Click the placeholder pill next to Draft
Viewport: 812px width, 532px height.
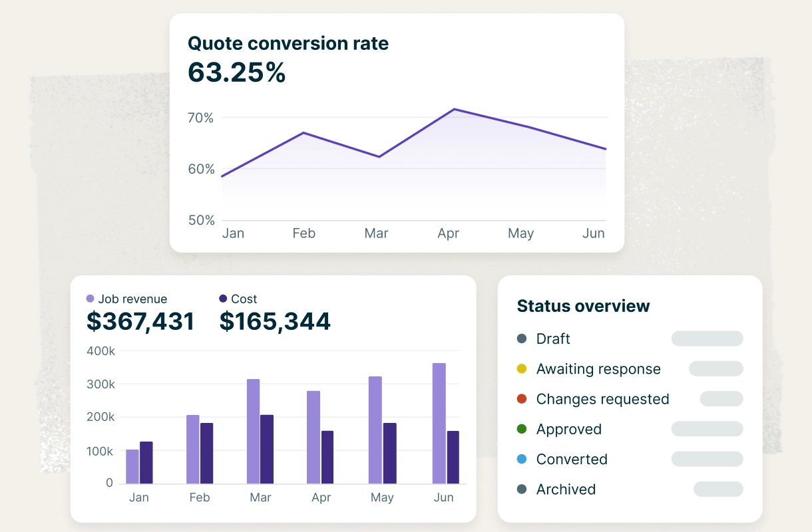(707, 338)
